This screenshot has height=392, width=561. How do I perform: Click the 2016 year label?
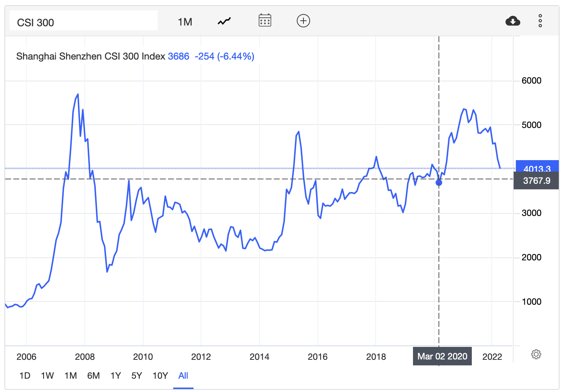coord(318,356)
